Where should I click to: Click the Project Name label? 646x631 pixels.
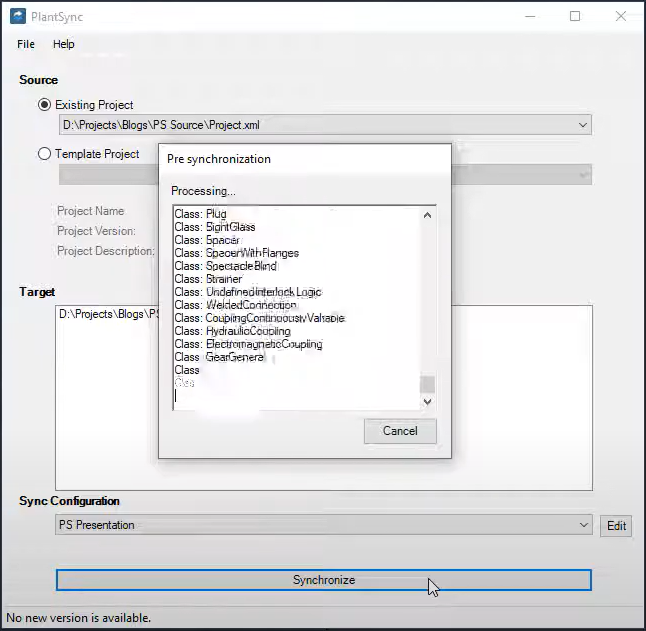[x=90, y=211]
